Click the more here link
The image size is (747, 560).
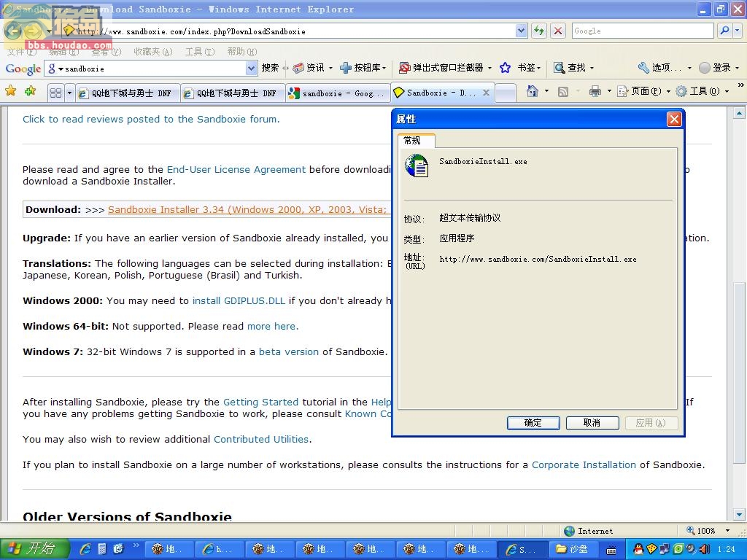[x=272, y=326]
